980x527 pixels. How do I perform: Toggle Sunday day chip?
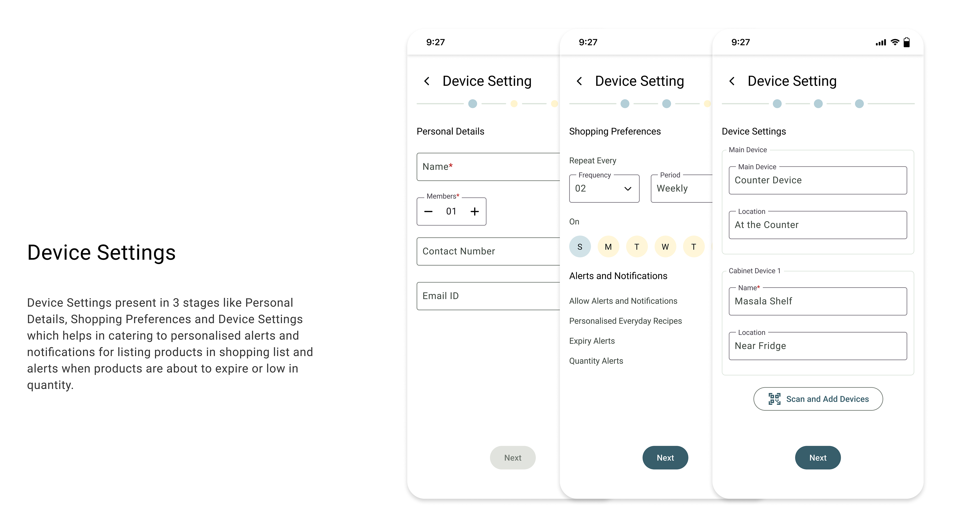point(580,247)
